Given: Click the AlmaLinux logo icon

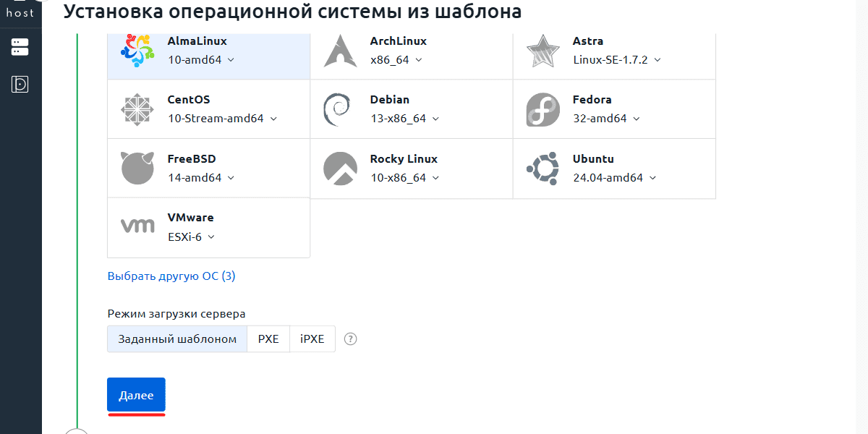Looking at the screenshot, I should click(137, 51).
